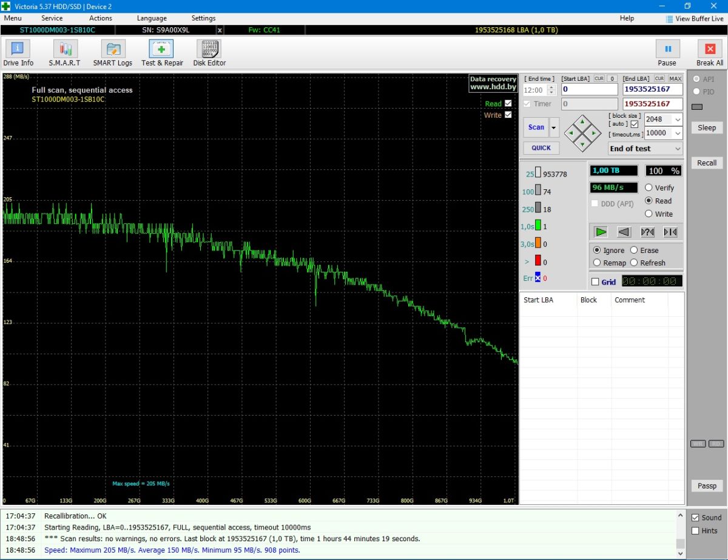Click the CUR button next to End LBA
Viewport: 728px width, 560px height.
659,79
